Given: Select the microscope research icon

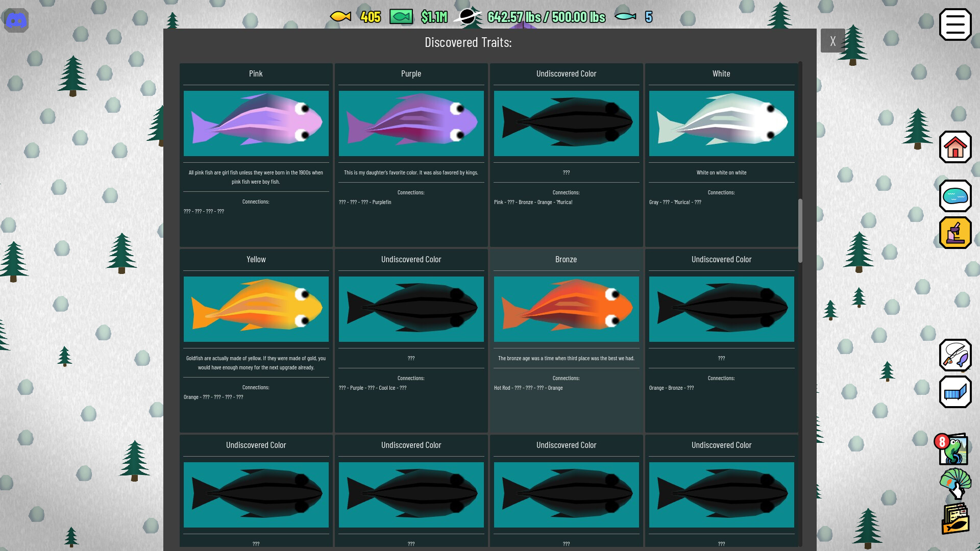Looking at the screenshot, I should tap(955, 232).
